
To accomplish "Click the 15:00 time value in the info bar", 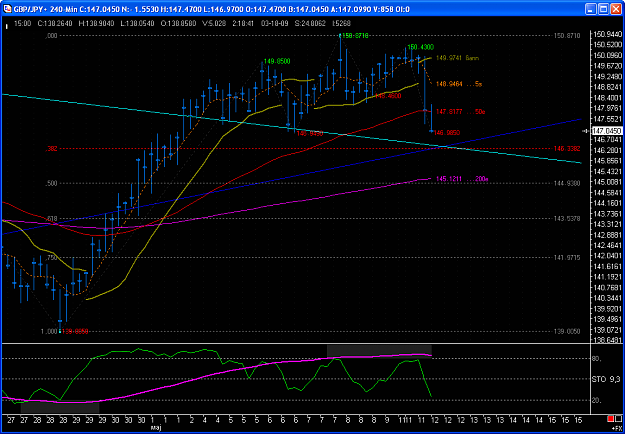I will pos(22,24).
